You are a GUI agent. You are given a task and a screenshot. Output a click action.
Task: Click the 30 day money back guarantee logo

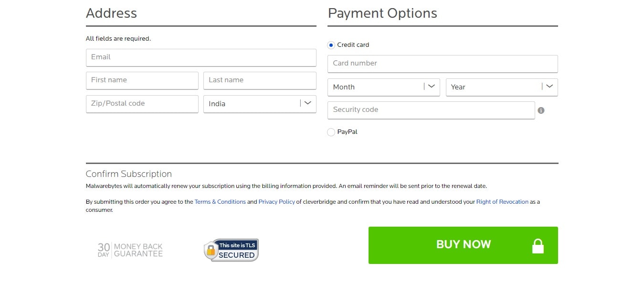130,250
